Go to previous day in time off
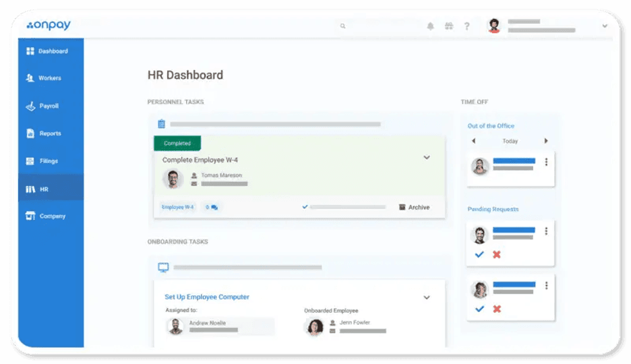631x364 pixels. (x=474, y=141)
